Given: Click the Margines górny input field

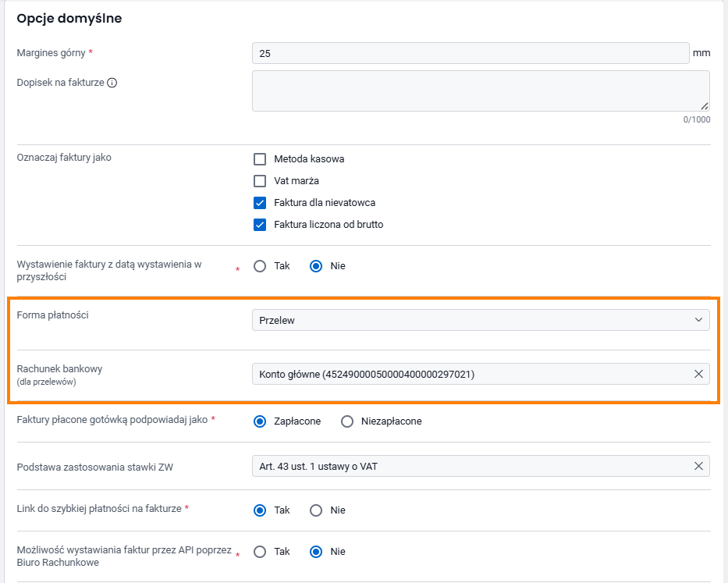Looking at the screenshot, I should [x=471, y=53].
